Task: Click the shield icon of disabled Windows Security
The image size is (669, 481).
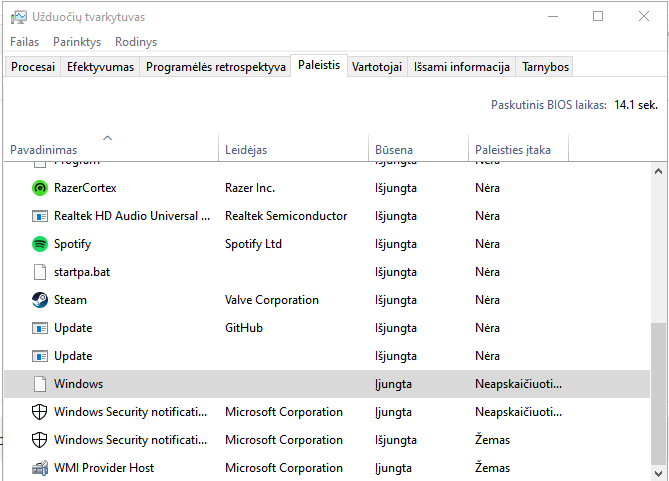Action: pyautogui.click(x=40, y=440)
